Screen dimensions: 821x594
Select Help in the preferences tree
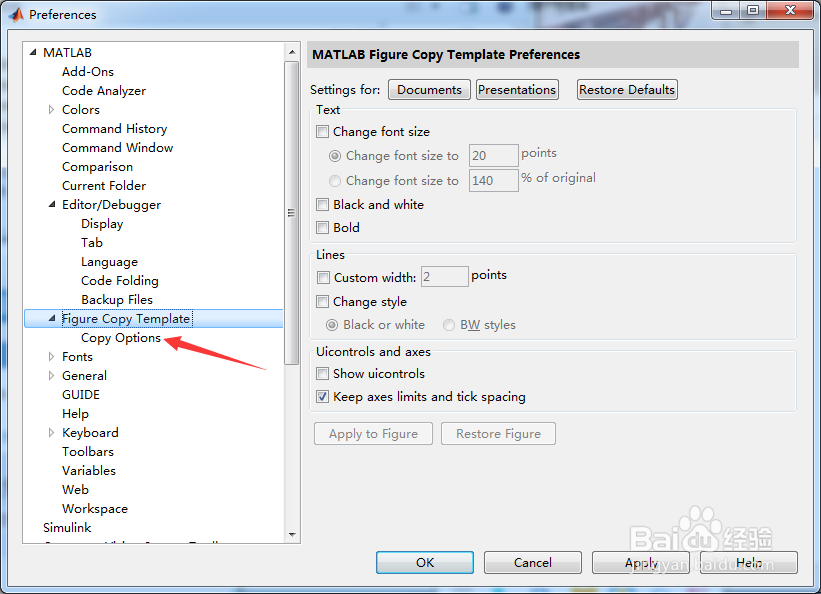[x=75, y=414]
